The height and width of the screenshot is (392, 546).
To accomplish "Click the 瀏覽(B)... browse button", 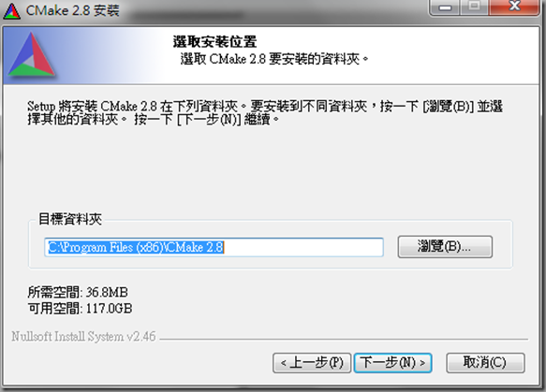I will pyautogui.click(x=445, y=247).
